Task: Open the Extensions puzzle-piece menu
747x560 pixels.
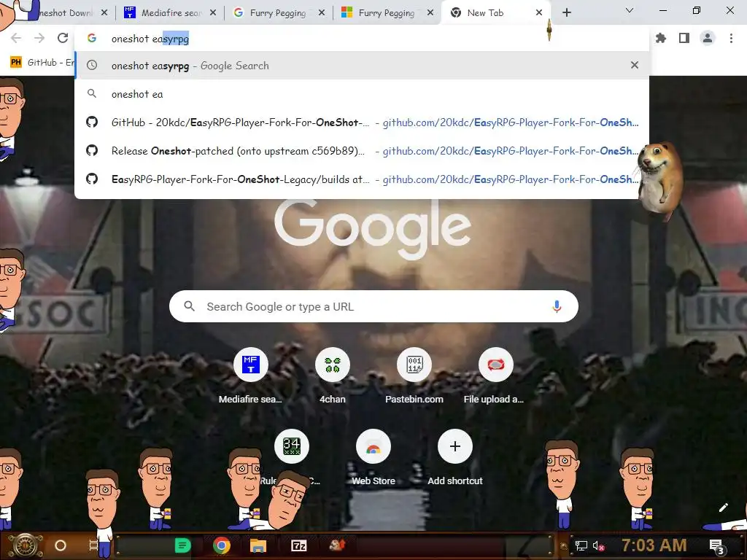Action: pyautogui.click(x=661, y=38)
